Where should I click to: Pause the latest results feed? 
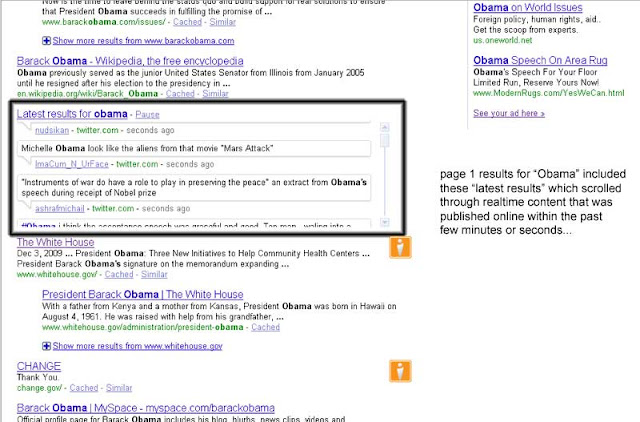click(x=147, y=115)
